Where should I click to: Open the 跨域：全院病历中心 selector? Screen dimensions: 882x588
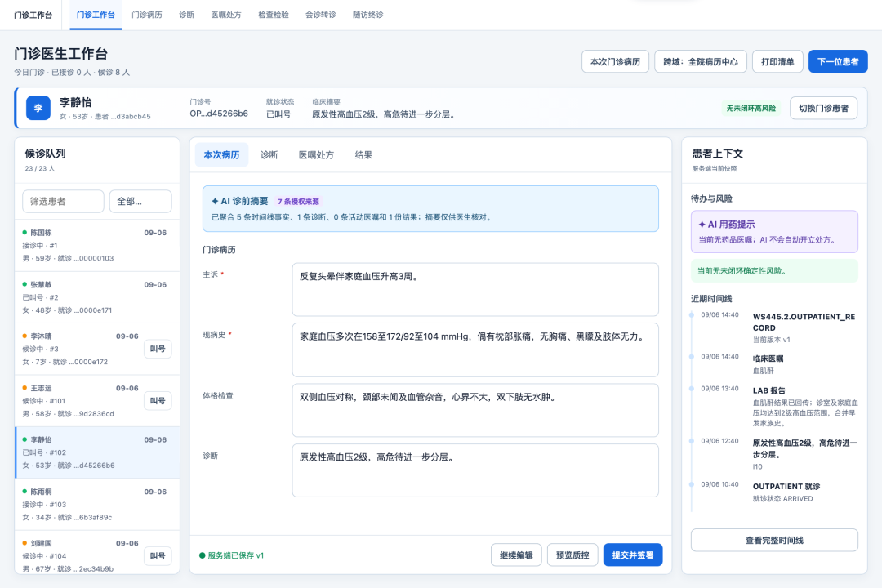[701, 61]
